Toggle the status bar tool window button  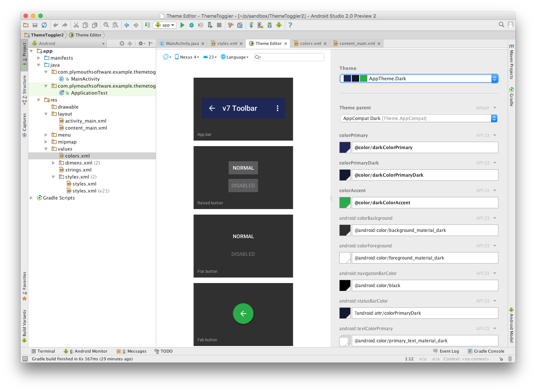click(x=25, y=359)
